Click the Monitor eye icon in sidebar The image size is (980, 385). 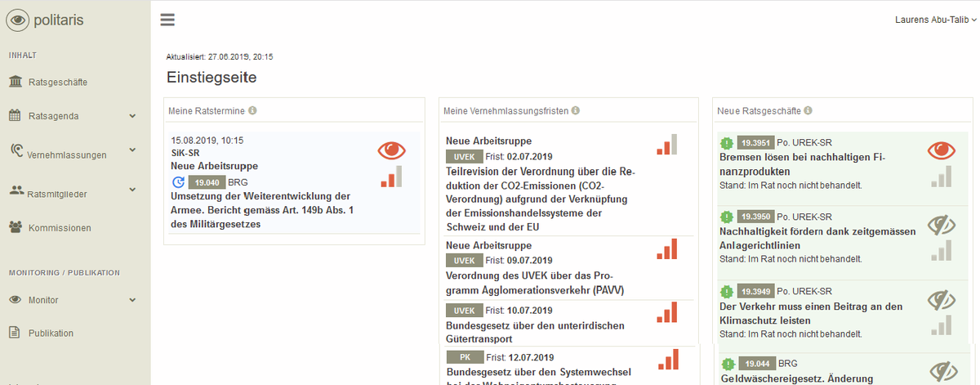pyautogui.click(x=15, y=300)
